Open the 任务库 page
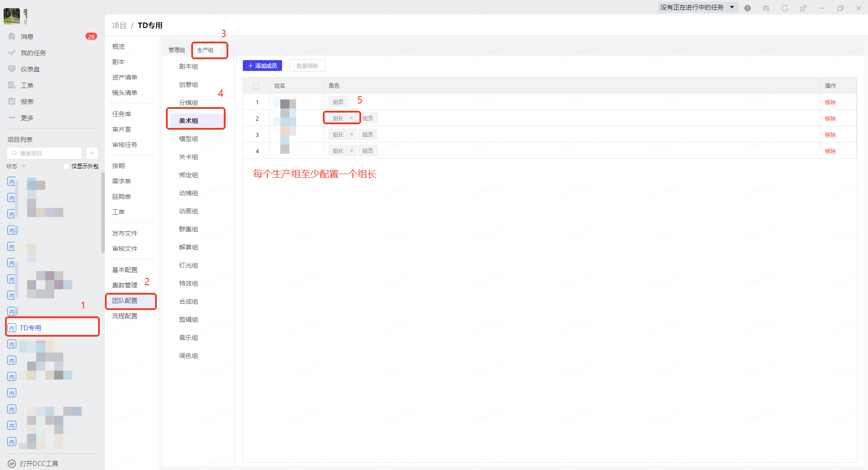Viewport: 868px width, 470px height. pyautogui.click(x=122, y=114)
